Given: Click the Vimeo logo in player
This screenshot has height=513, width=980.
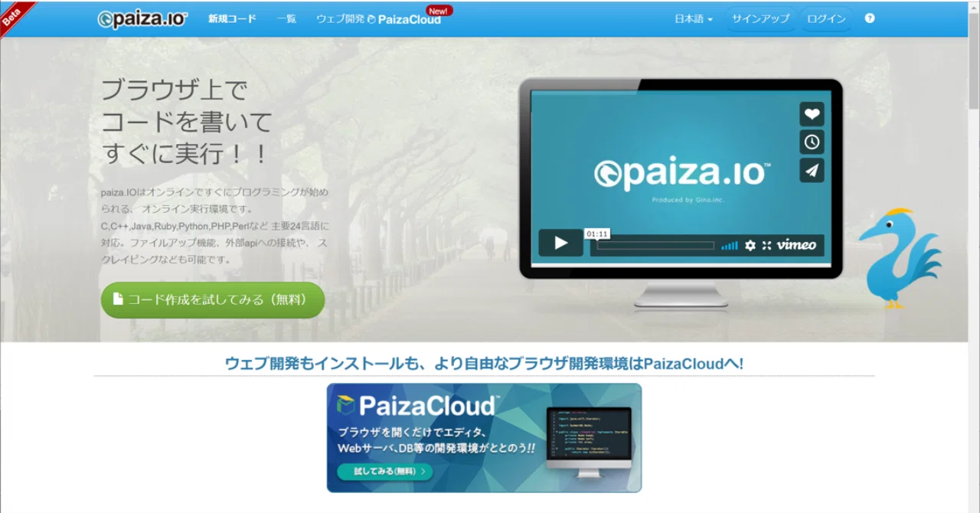Looking at the screenshot, I should pyautogui.click(x=796, y=245).
